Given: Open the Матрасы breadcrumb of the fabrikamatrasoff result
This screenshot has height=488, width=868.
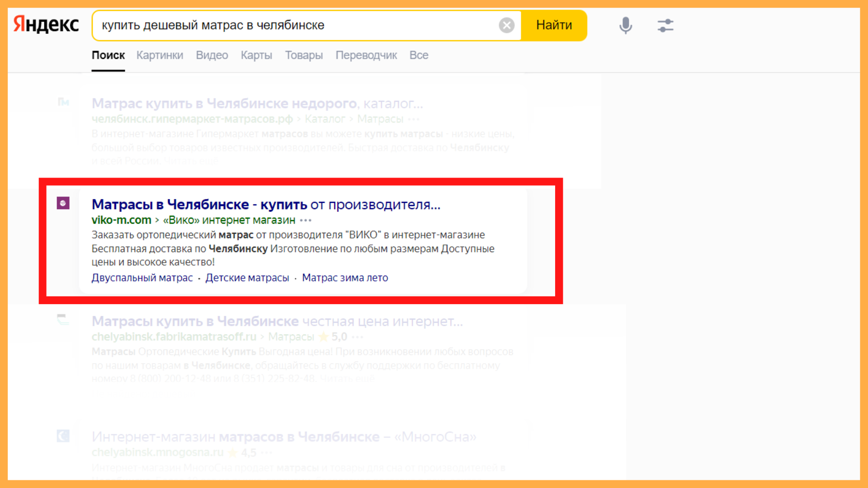Looking at the screenshot, I should [291, 337].
